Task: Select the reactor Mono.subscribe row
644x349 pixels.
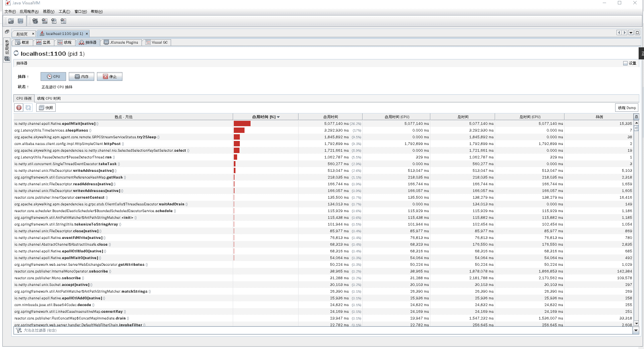Action: [323, 278]
